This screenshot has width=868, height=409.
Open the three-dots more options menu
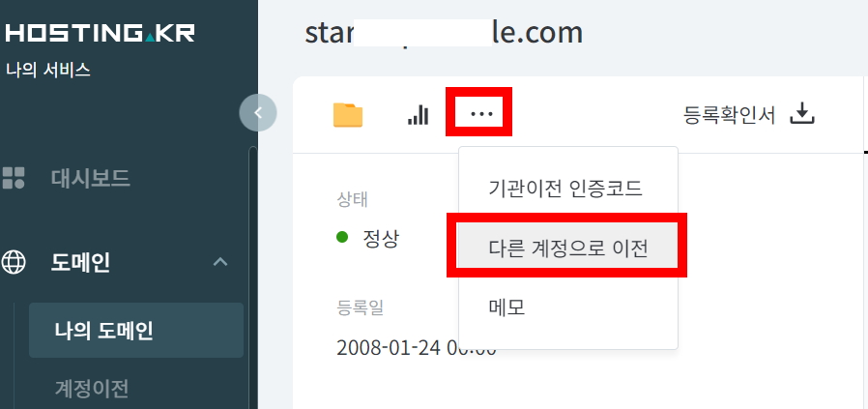(481, 114)
